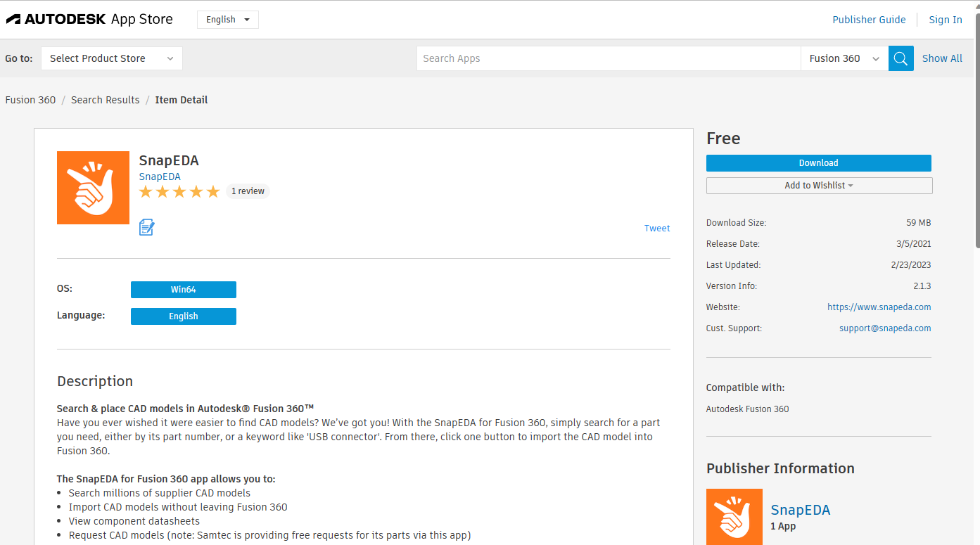Open the English language dropdown

pos(228,20)
